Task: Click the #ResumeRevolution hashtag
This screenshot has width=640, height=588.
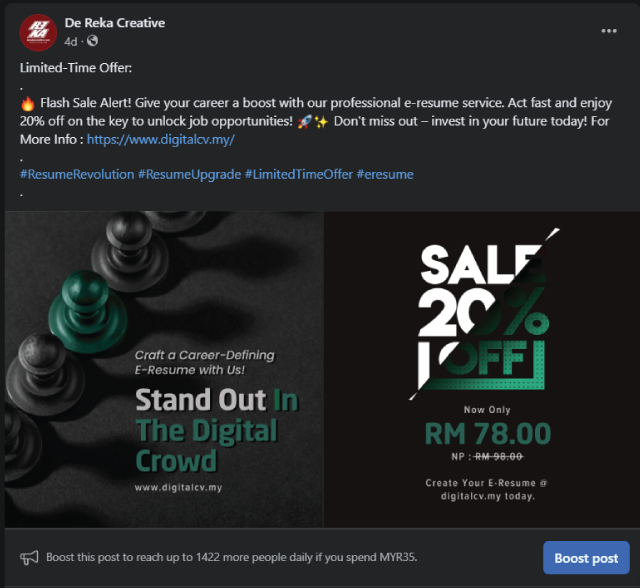Action: tap(77, 174)
